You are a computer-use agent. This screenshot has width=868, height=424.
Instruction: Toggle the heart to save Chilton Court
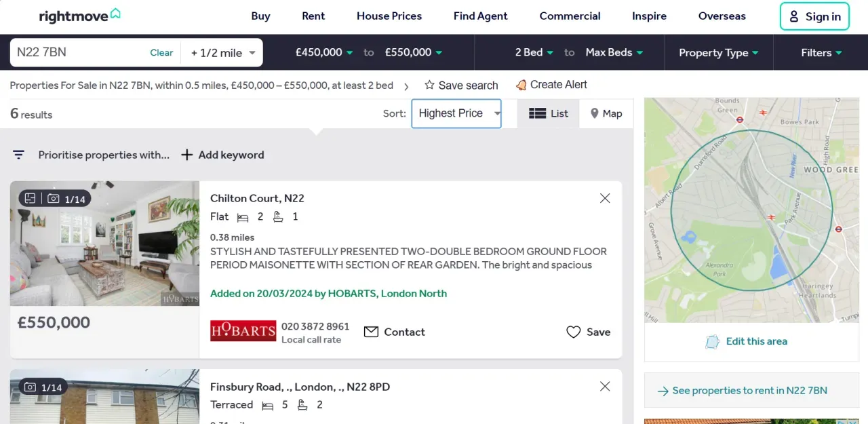574,332
